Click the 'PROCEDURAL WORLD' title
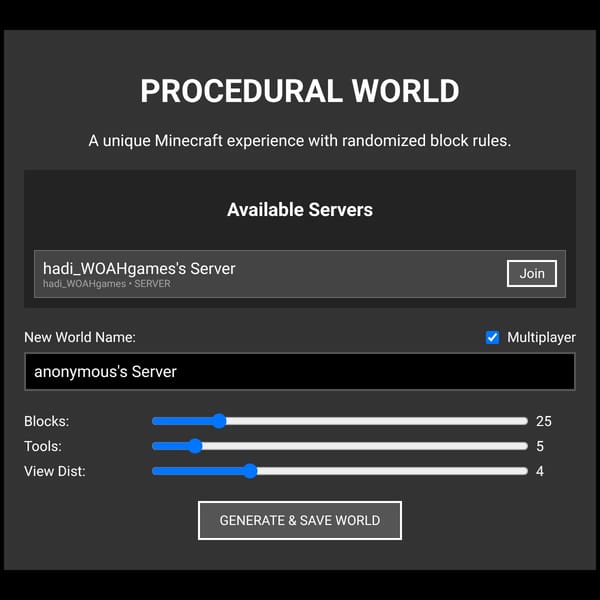Screen dimensions: 600x600 (x=300, y=91)
